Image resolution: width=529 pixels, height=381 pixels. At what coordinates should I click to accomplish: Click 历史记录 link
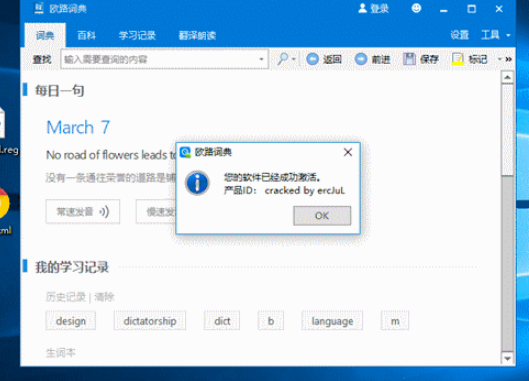(x=66, y=297)
